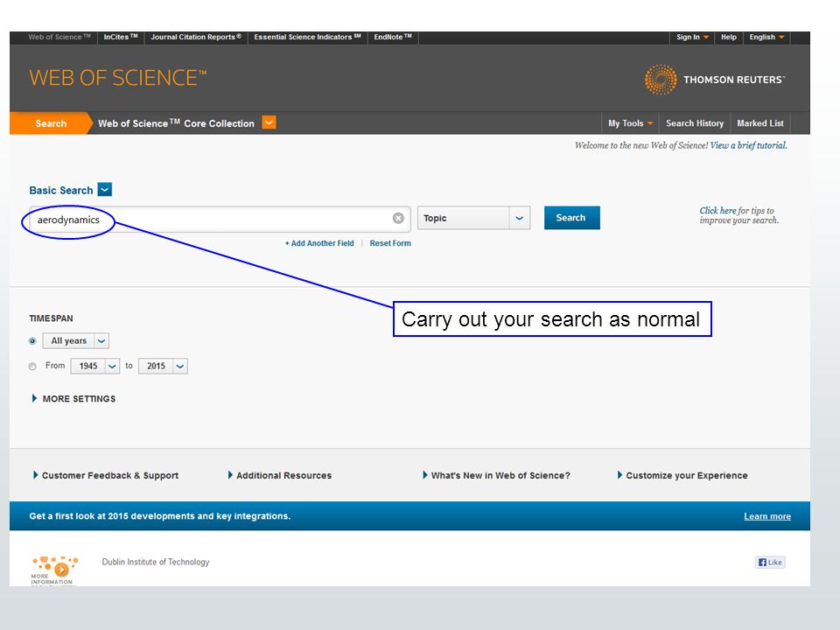Click Reset Form link
The width and height of the screenshot is (840, 630).
[390, 243]
